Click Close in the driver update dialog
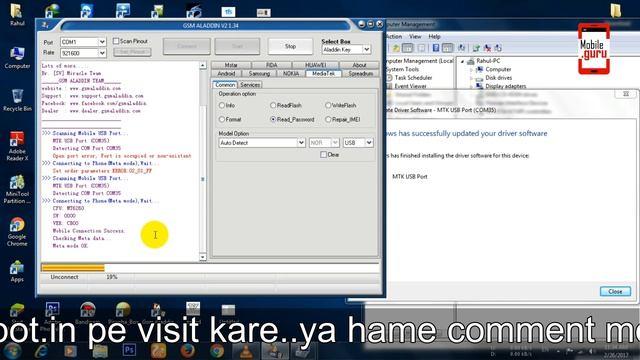 tap(615, 291)
